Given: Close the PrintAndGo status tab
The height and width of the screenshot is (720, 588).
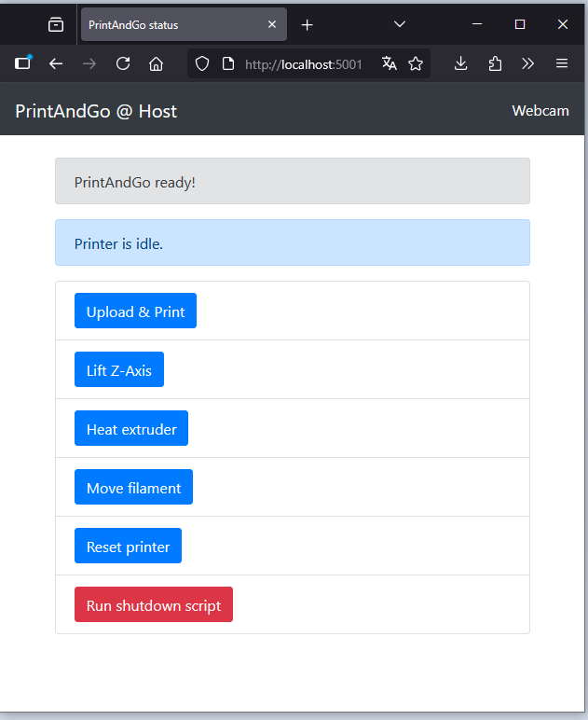Looking at the screenshot, I should [272, 24].
